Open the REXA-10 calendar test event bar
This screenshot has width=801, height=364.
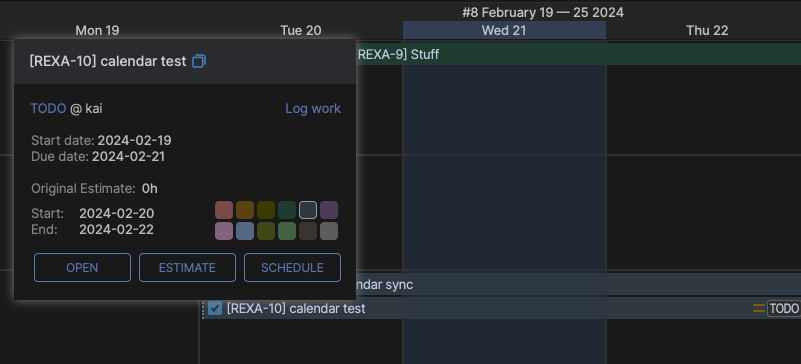point(501,308)
